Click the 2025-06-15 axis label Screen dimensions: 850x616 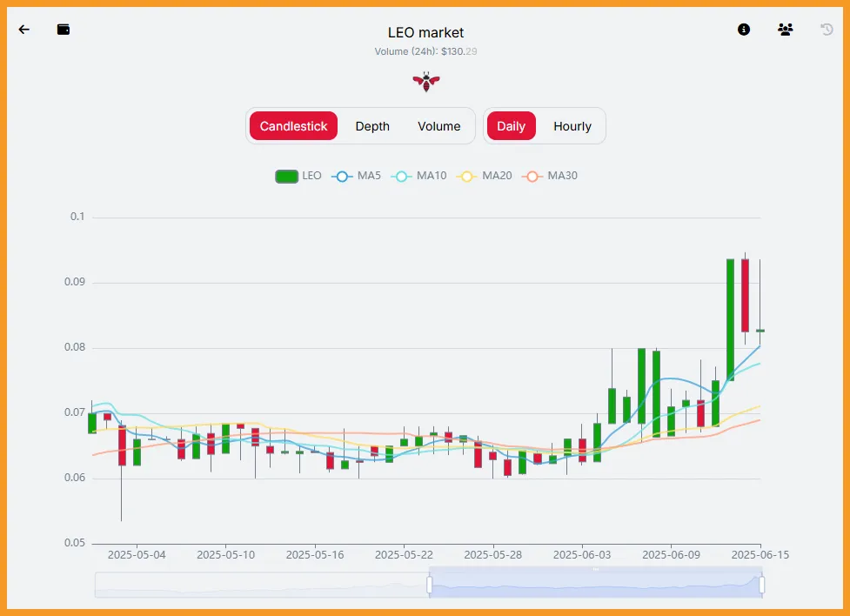tap(760, 555)
